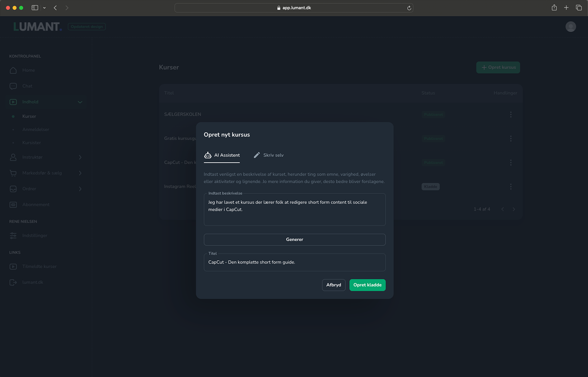Click the SÆLGERSKOLEN course title
Viewport: 588px width, 377px height.
click(182, 115)
